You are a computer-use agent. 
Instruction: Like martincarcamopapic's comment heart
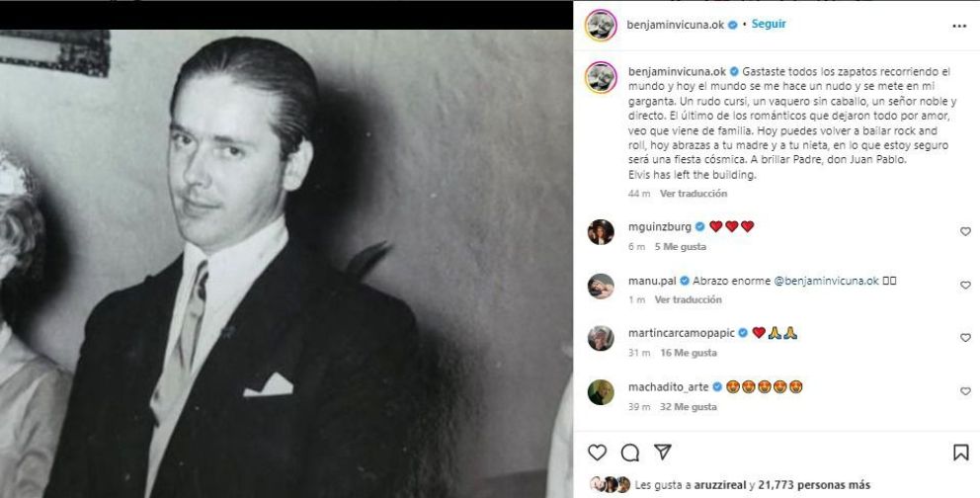coord(965,338)
